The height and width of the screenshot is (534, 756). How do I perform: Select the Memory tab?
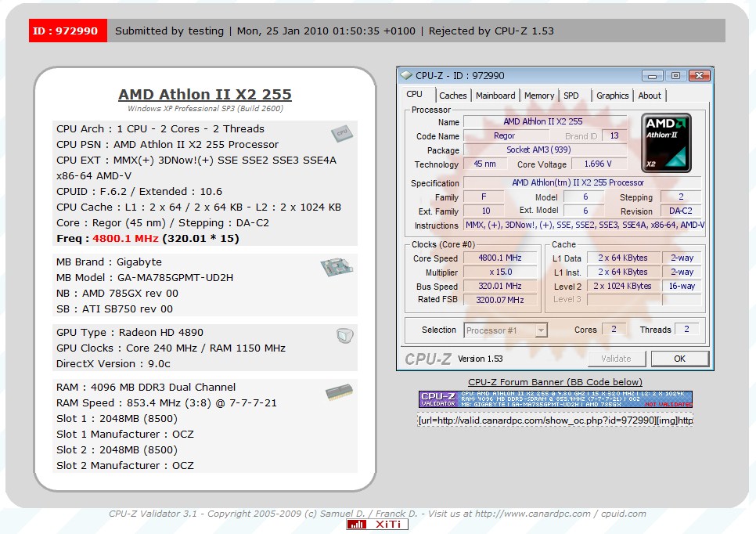pos(539,96)
